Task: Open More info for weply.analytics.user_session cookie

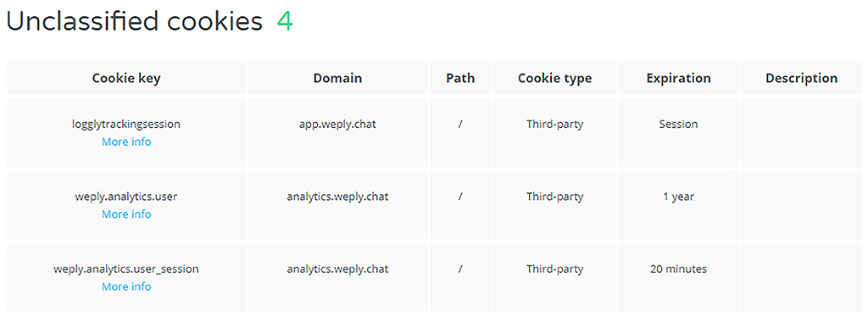Action: coord(126,286)
